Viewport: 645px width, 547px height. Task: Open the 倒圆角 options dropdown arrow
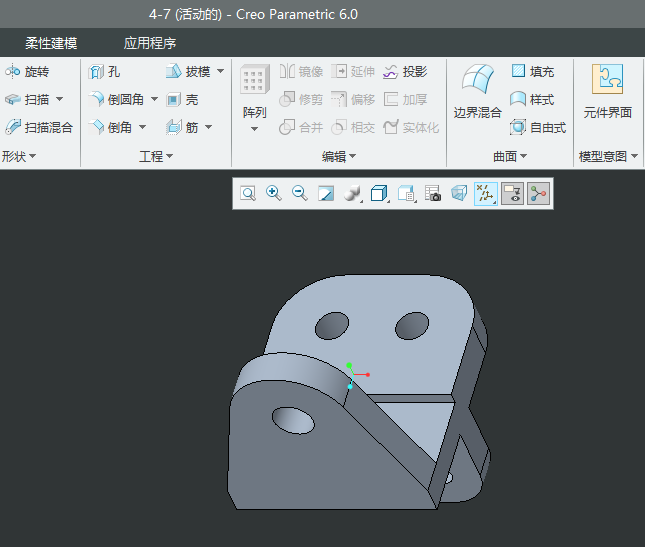[x=154, y=99]
